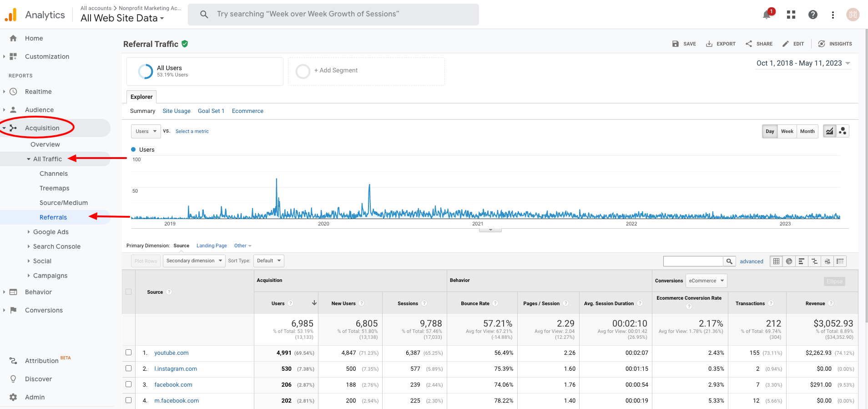This screenshot has width=868, height=409.
Task: Click the sort arrow in Users column
Action: (314, 303)
